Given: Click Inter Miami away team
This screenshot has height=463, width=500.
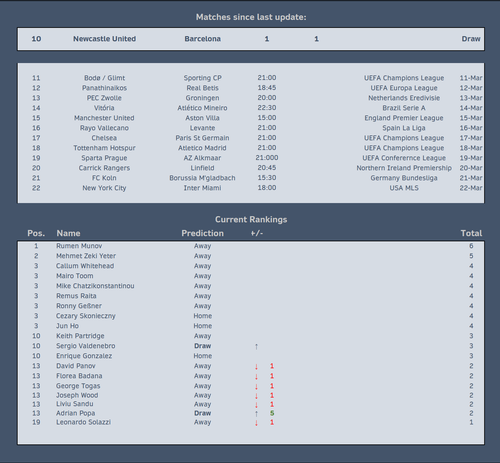Looking at the screenshot, I should tap(202, 188).
